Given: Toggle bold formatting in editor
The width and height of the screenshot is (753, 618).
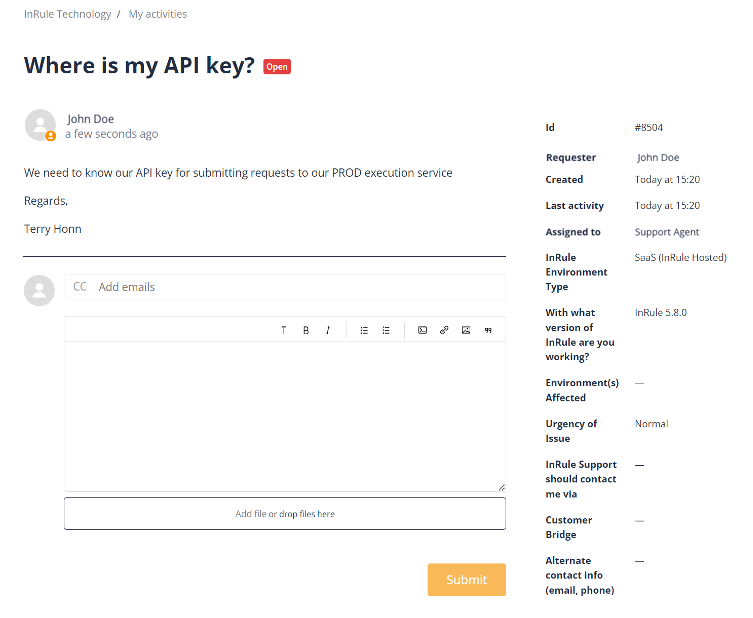Looking at the screenshot, I should tap(306, 330).
